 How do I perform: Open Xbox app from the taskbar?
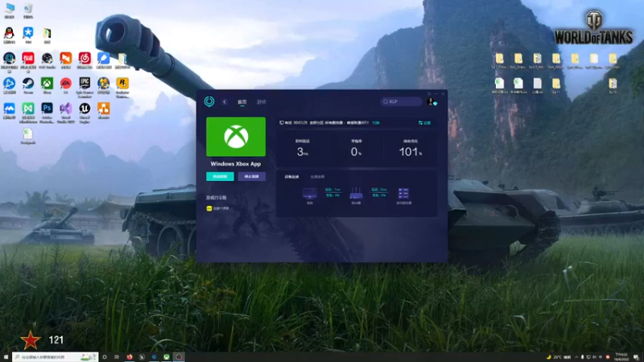point(167,357)
